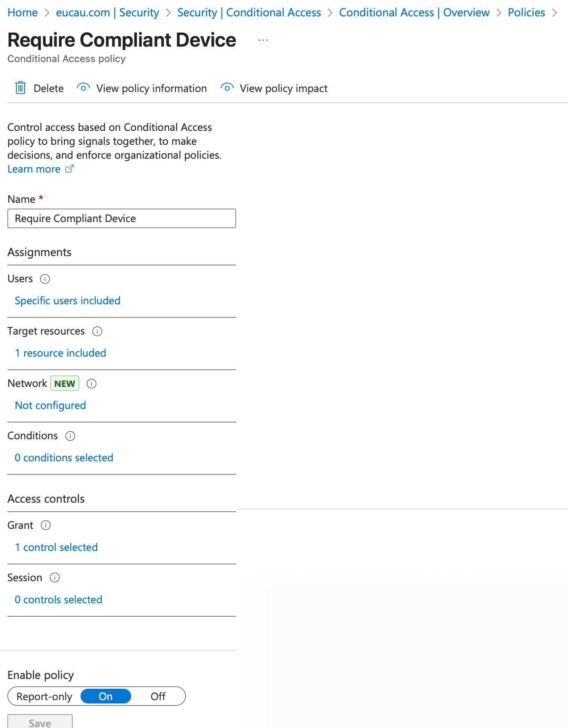Open the ellipsis more options menu
The image size is (568, 728).
pos(263,40)
